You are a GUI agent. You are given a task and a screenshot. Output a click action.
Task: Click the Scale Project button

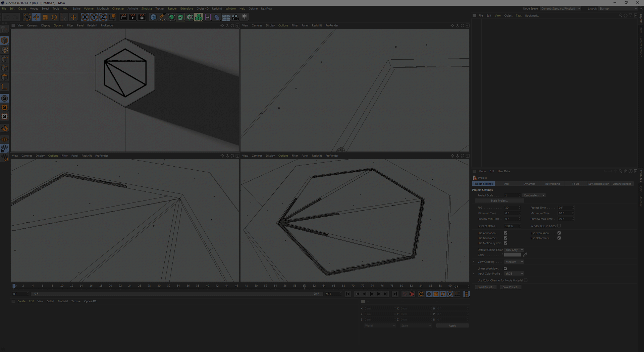click(x=499, y=201)
